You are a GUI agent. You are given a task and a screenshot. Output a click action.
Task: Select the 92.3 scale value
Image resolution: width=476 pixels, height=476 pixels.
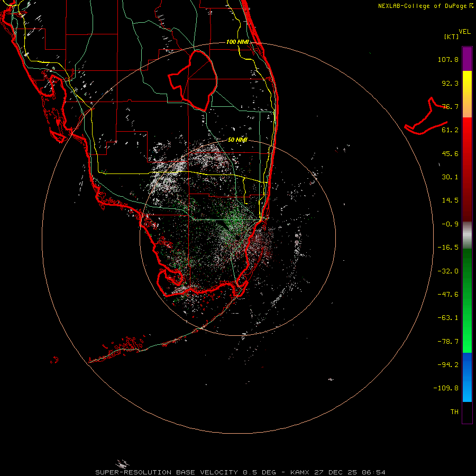coord(450,83)
